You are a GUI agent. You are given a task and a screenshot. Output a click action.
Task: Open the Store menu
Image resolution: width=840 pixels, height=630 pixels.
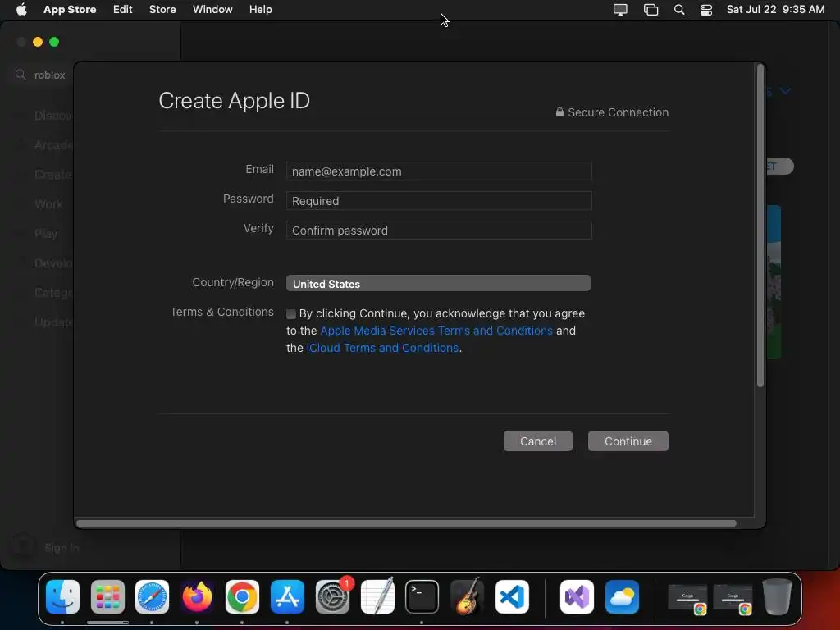pos(162,9)
